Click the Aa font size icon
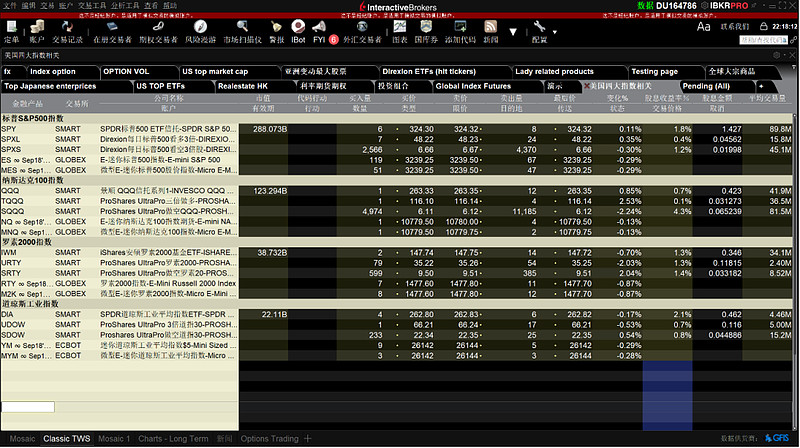 704,27
